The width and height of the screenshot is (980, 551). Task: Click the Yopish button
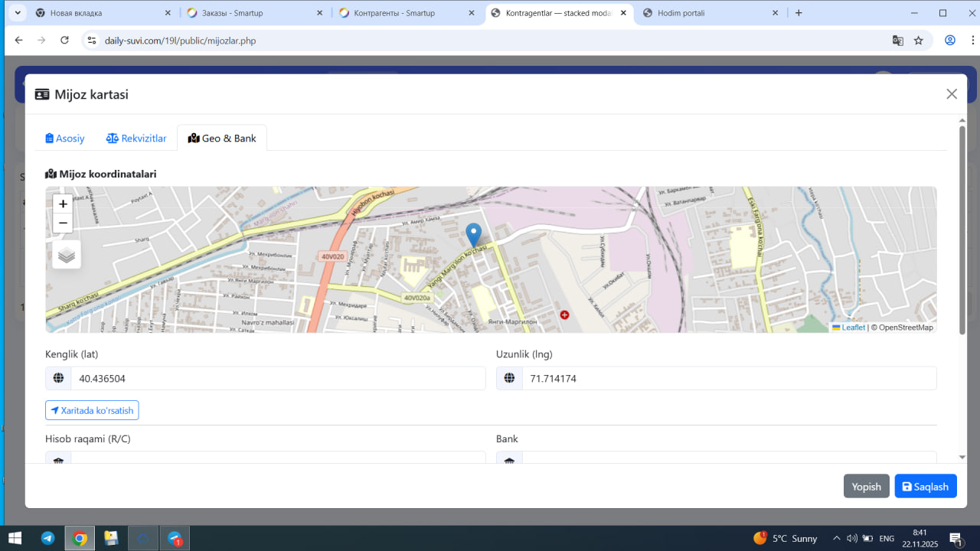pos(866,487)
